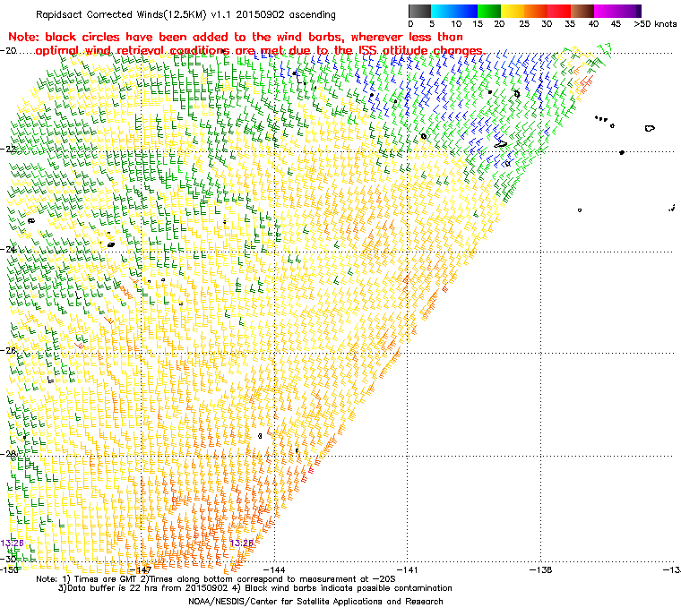This screenshot has width=681, height=616.
Task: Pick the red 30–35 knots legend color
Action: 559,11
